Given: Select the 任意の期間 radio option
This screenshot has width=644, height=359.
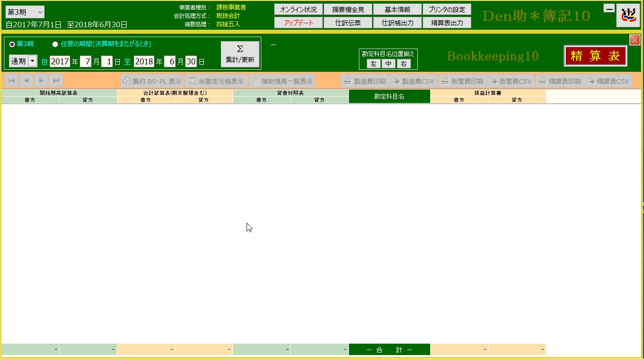Looking at the screenshot, I should tap(55, 44).
